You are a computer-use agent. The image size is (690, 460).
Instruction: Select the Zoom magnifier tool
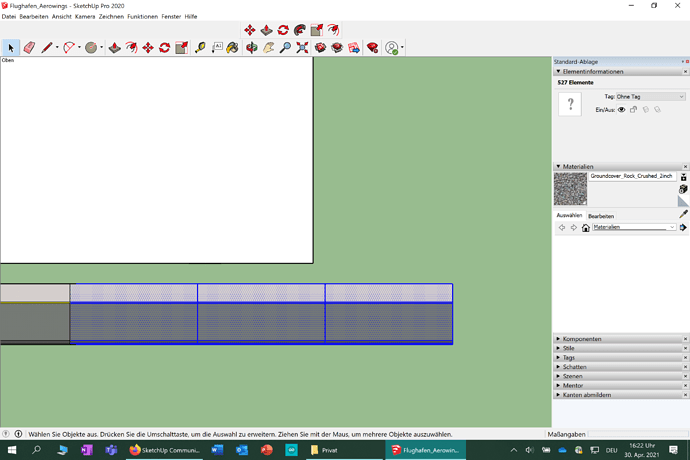[x=285, y=48]
